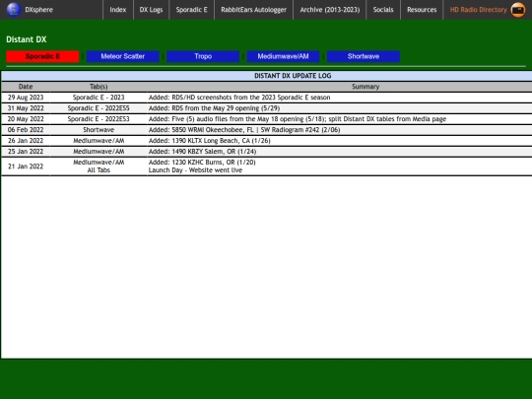
Task: Select the 26 Jan 2022 date cell
Action: coord(26,141)
